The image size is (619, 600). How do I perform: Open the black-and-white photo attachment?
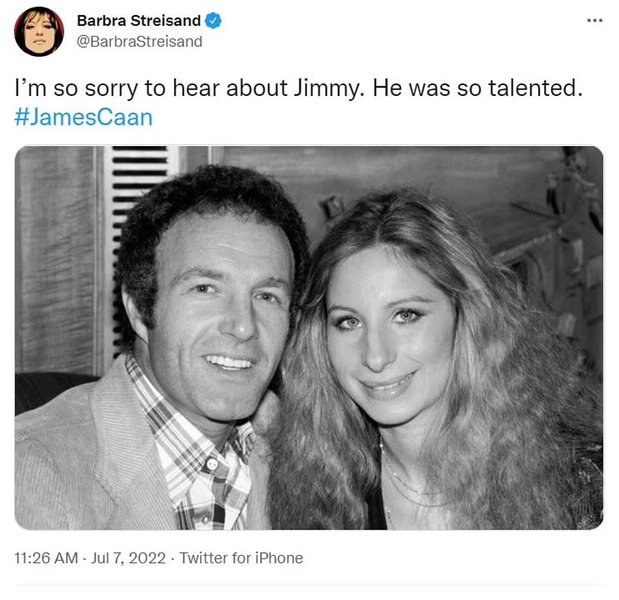click(309, 338)
